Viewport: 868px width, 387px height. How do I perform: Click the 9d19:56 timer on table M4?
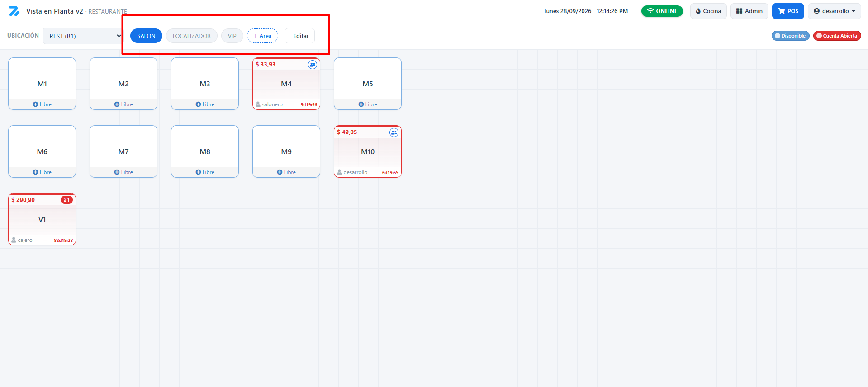pyautogui.click(x=309, y=105)
